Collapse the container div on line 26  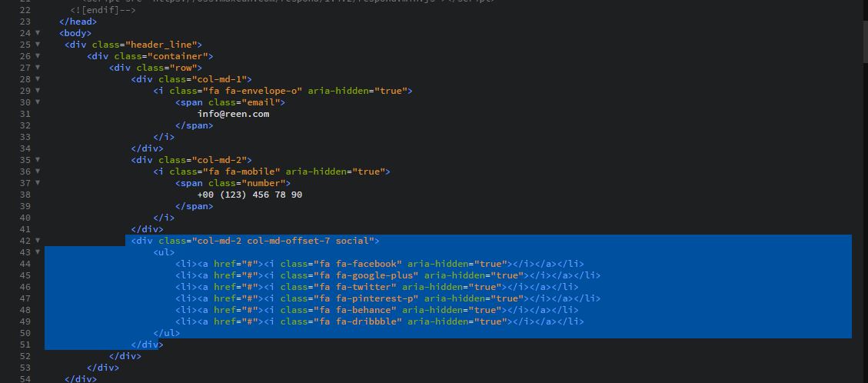pyautogui.click(x=38, y=56)
